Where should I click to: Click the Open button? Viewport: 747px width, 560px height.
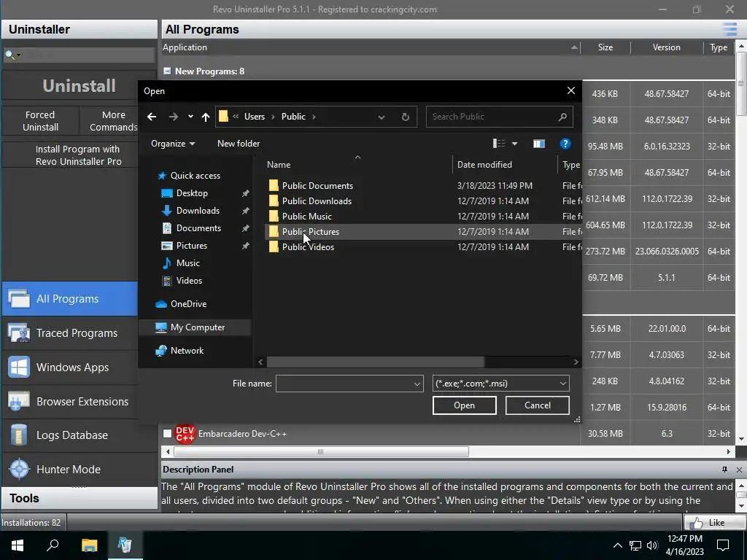pyautogui.click(x=465, y=405)
